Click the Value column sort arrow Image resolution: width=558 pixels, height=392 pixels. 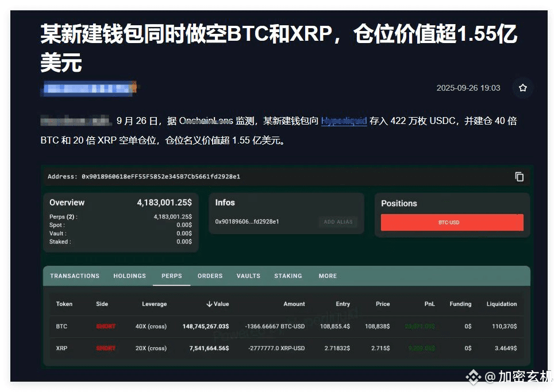coord(209,304)
